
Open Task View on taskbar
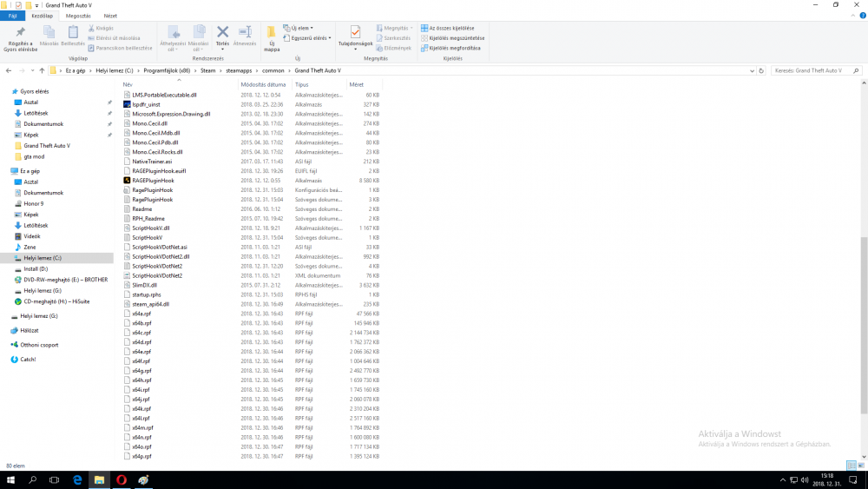[x=54, y=479]
